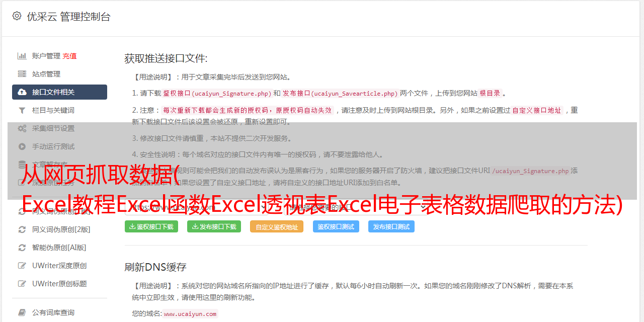
Task: Click the refresh icon for 同义词伪原创[2版]
Action: [22, 229]
